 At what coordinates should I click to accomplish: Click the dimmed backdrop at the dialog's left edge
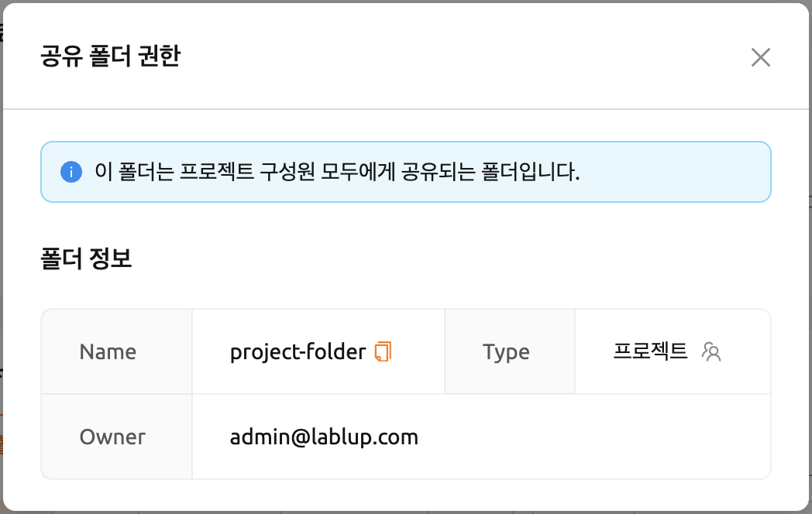click(1, 259)
